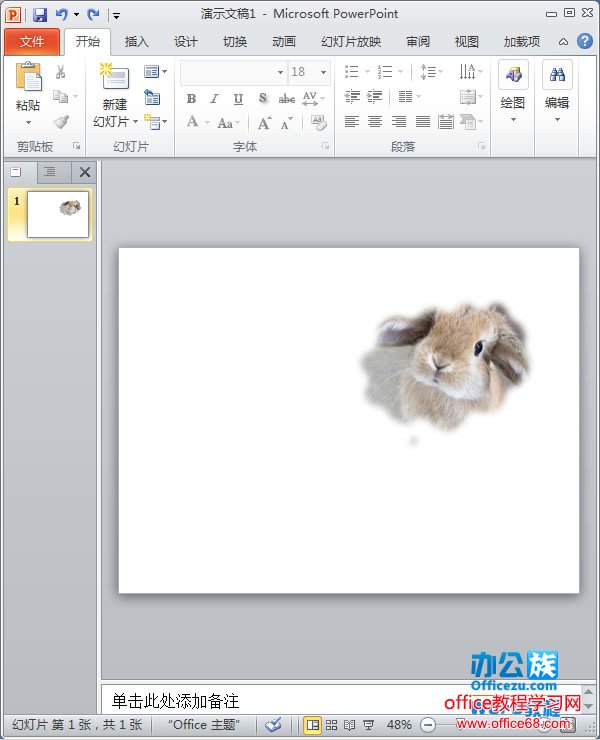Save the presentation from quick access toolbar
The image size is (600, 740).
click(40, 14)
